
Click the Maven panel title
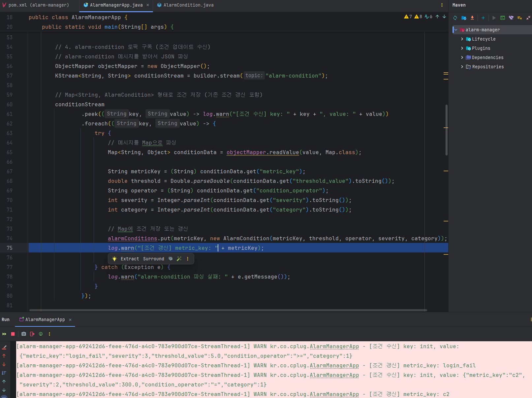tap(459, 5)
